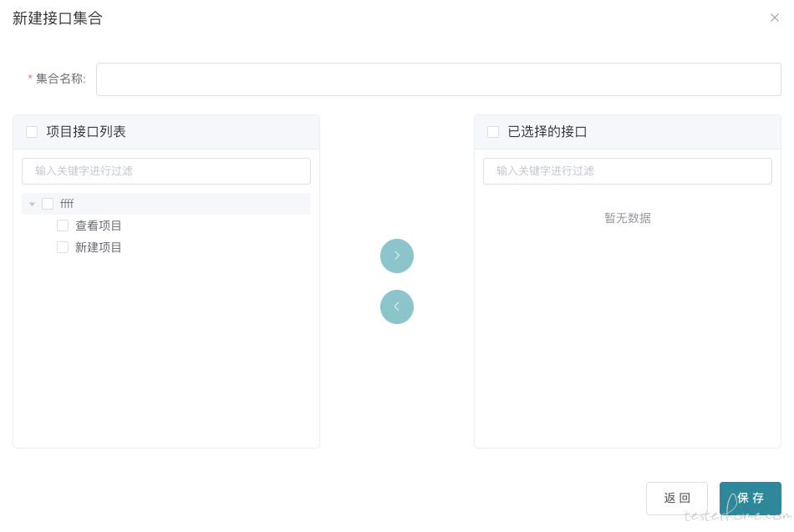Click the right arrow transfer button
794x532 pixels.
tap(396, 256)
